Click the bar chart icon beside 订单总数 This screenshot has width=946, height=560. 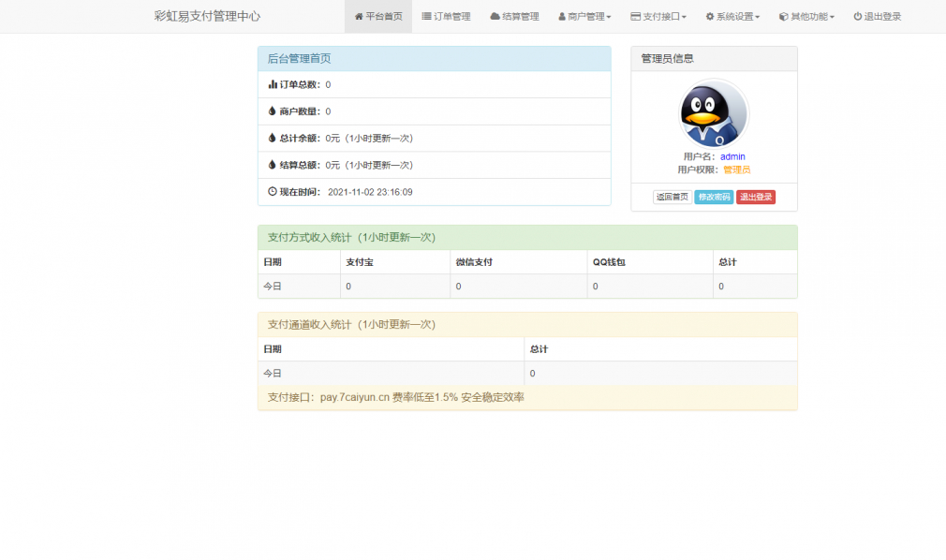(x=271, y=84)
